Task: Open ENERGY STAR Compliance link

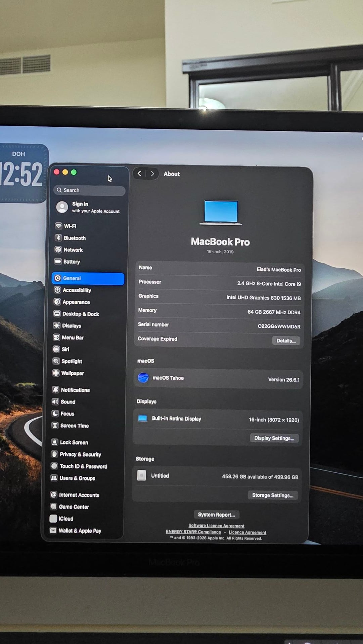Action: pyautogui.click(x=193, y=532)
